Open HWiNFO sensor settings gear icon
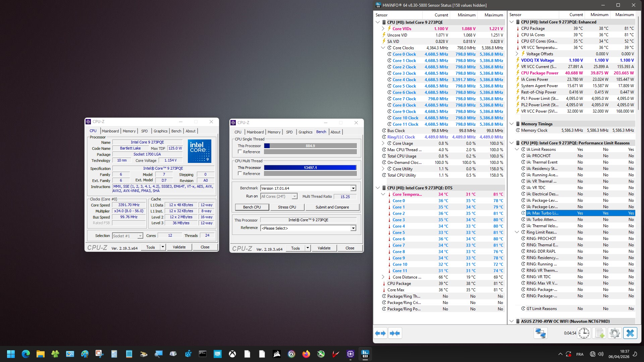This screenshot has height=362, width=644. tap(614, 333)
